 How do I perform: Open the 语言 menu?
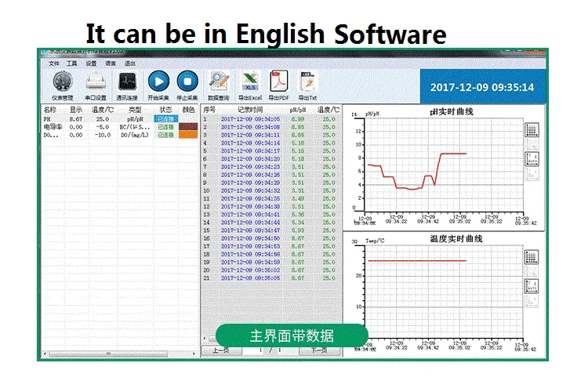111,63
